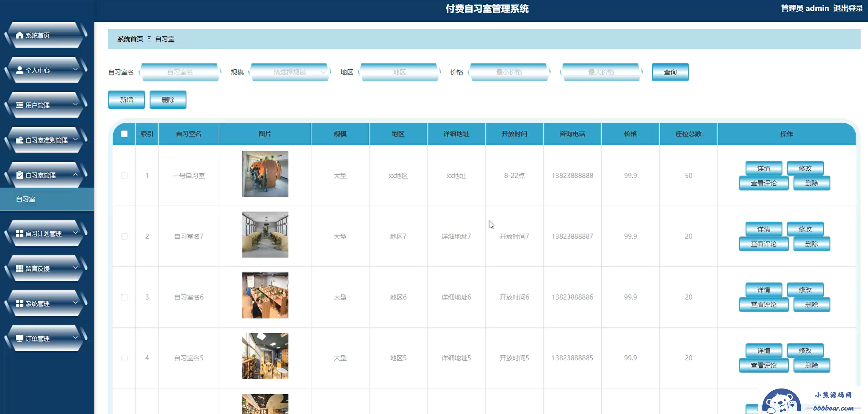The width and height of the screenshot is (868, 414).
Task: Expand the 个人中心 menu chevron
Action: click(76, 69)
